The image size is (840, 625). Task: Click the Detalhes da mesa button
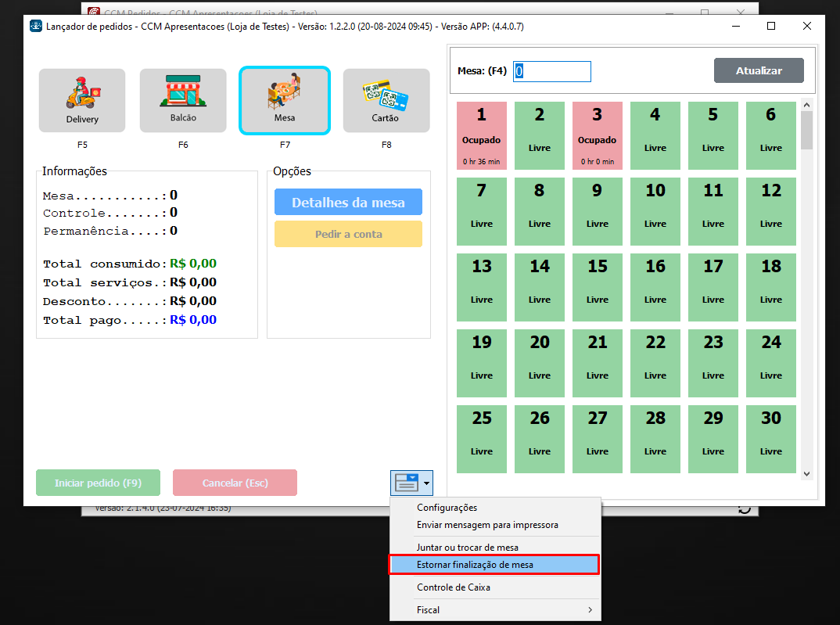pyautogui.click(x=348, y=203)
